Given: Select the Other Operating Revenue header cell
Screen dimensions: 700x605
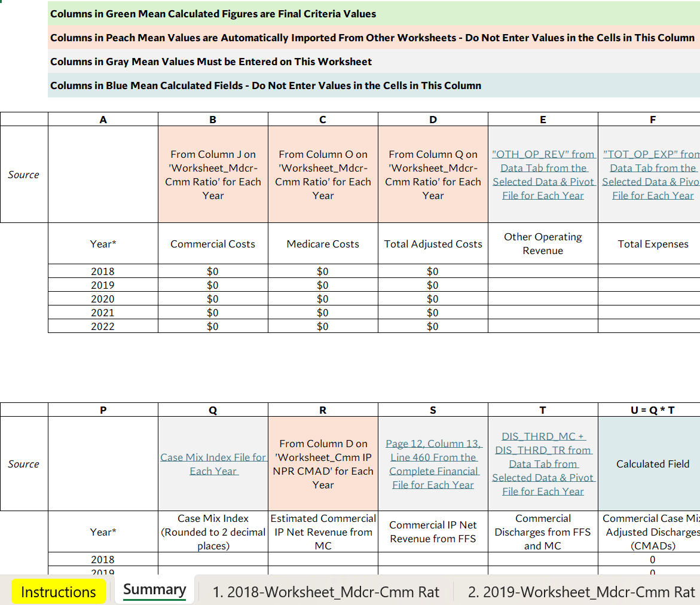Looking at the screenshot, I should [x=543, y=243].
